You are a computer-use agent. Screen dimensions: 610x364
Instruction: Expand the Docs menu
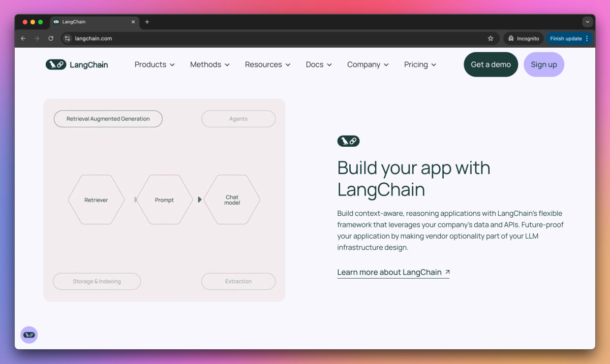click(x=319, y=64)
